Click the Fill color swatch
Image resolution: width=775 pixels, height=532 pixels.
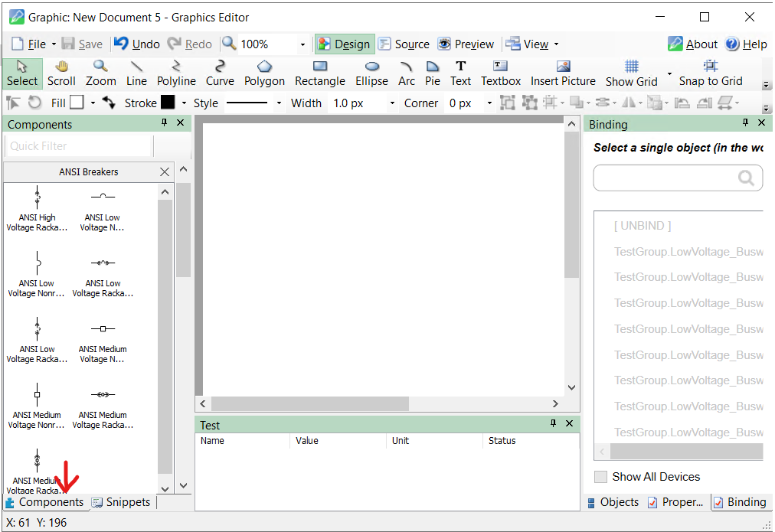pyautogui.click(x=77, y=103)
